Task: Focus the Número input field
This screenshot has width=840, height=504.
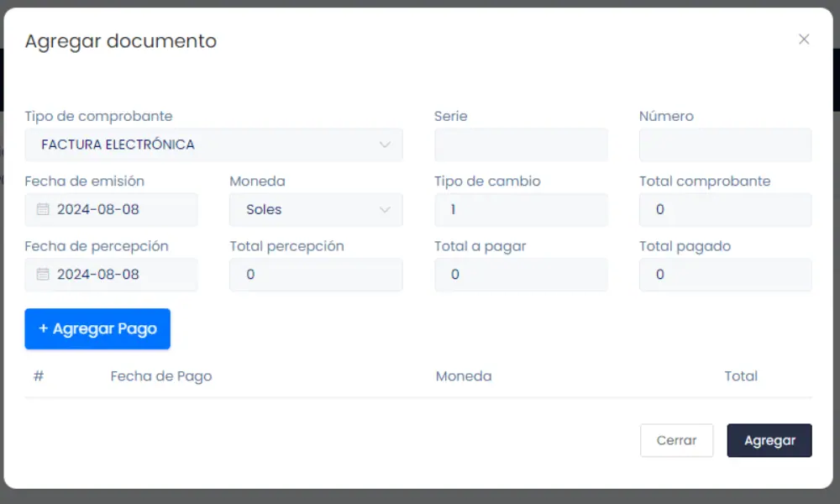Action: 726,144
